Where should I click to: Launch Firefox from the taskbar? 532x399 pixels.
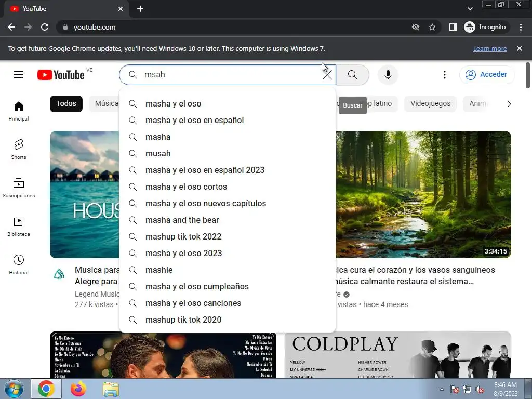pos(78,389)
